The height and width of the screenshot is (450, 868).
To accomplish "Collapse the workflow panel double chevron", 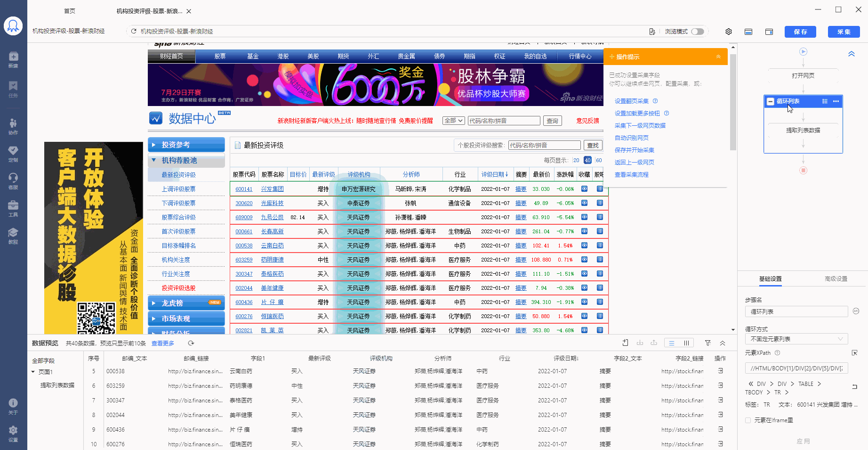I will [x=852, y=54].
